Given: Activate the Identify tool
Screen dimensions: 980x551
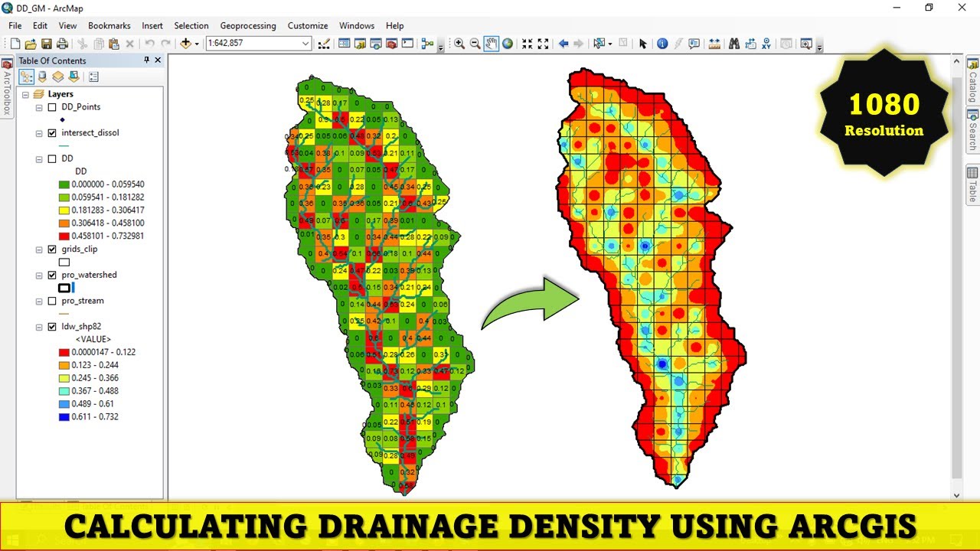Looking at the screenshot, I should coord(662,44).
